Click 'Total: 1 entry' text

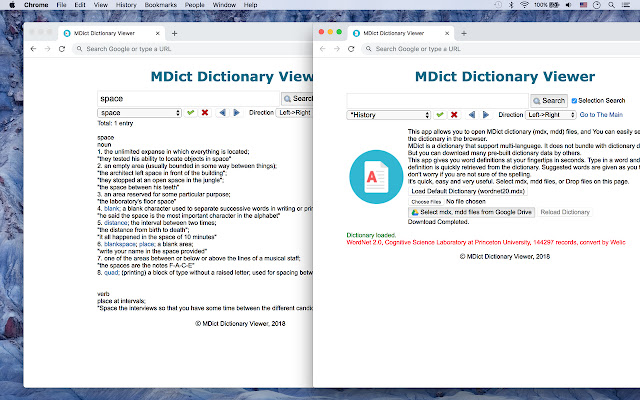(x=115, y=123)
